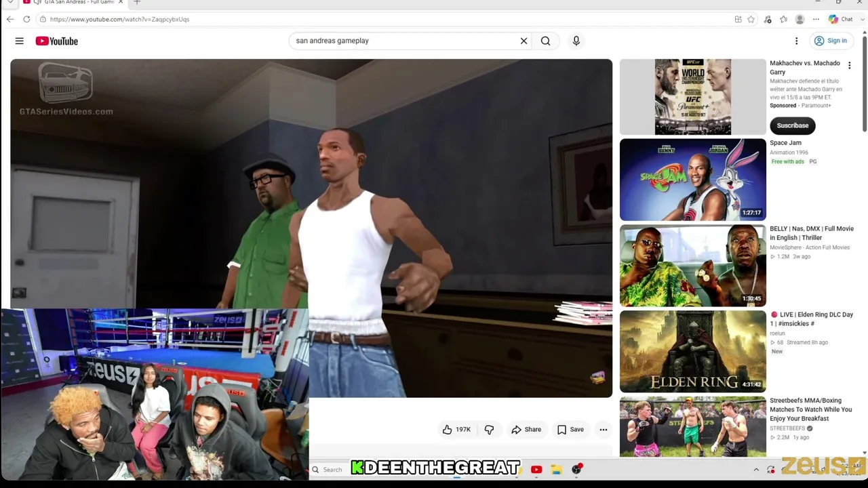Screen dimensions: 868x488
Task: Clear the search box with the X
Action: pyautogui.click(x=524, y=41)
